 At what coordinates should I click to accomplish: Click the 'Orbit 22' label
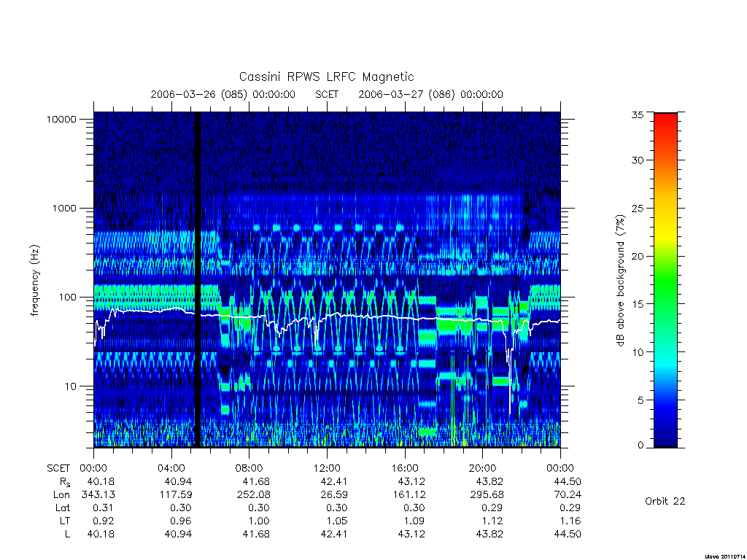click(665, 502)
